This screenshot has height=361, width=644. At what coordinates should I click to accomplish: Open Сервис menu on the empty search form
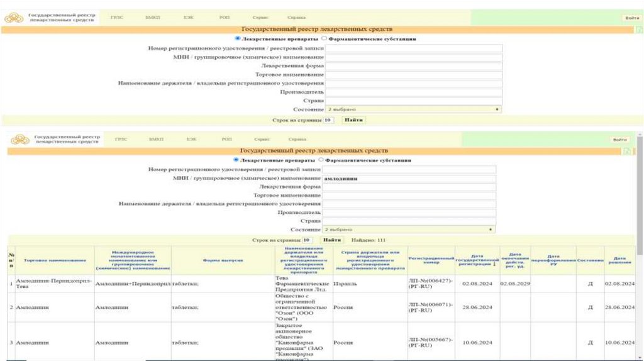(x=260, y=18)
